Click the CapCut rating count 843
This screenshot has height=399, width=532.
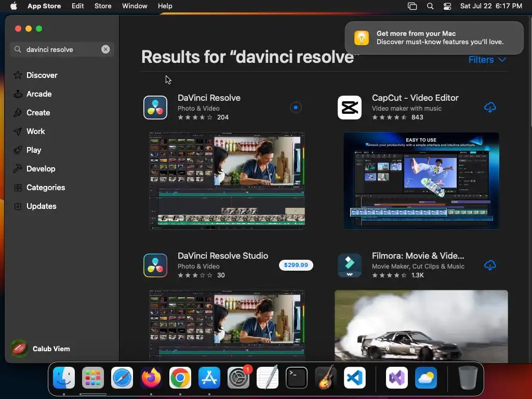point(417,117)
